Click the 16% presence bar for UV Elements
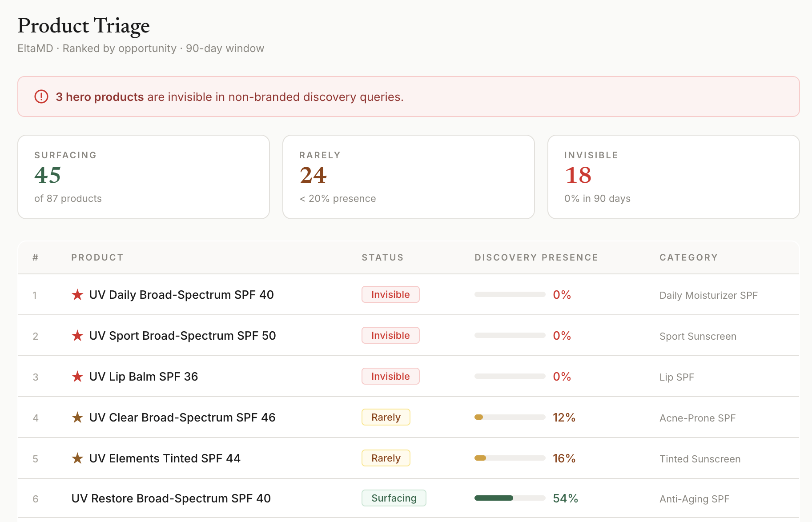The width and height of the screenshot is (812, 522). [x=510, y=458]
